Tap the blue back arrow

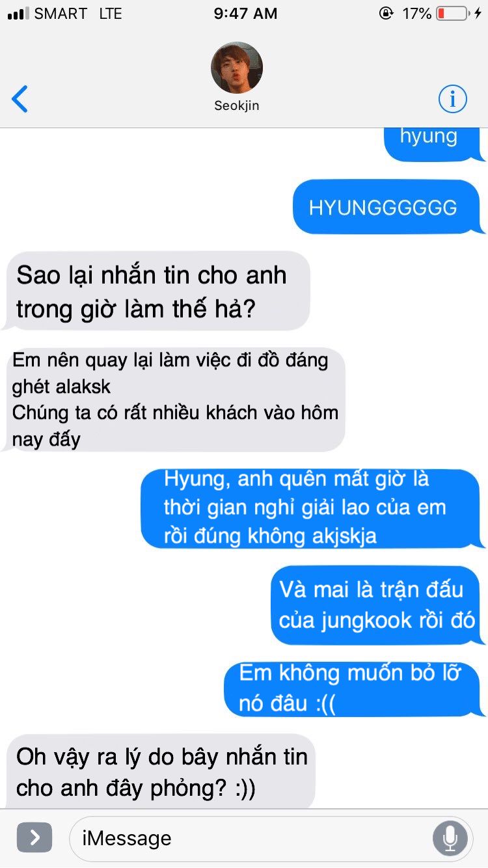(x=20, y=100)
